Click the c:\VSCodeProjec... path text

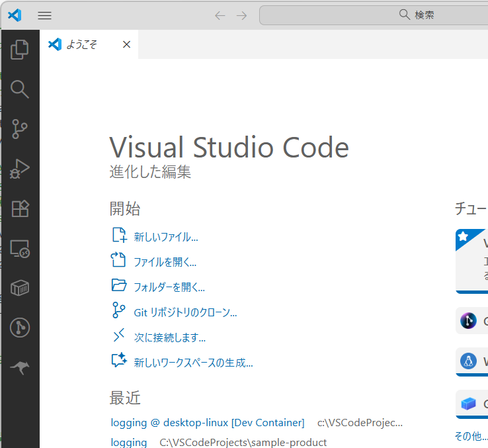pyautogui.click(x=360, y=423)
